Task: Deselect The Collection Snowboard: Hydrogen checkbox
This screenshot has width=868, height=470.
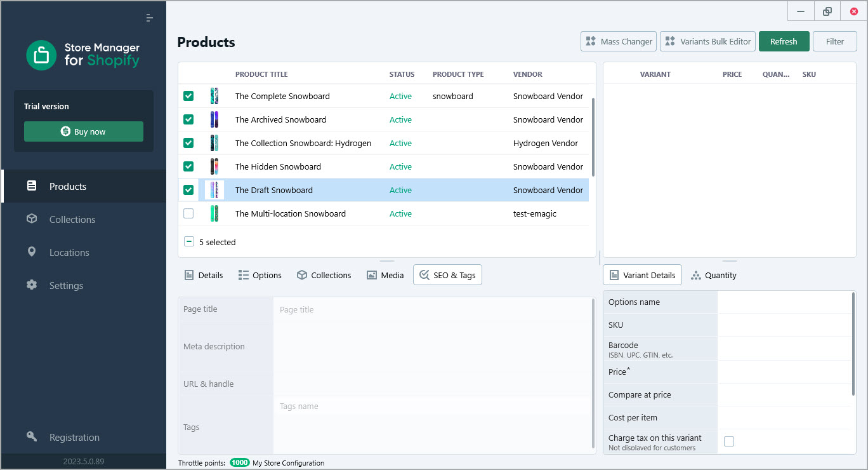Action: coord(188,143)
